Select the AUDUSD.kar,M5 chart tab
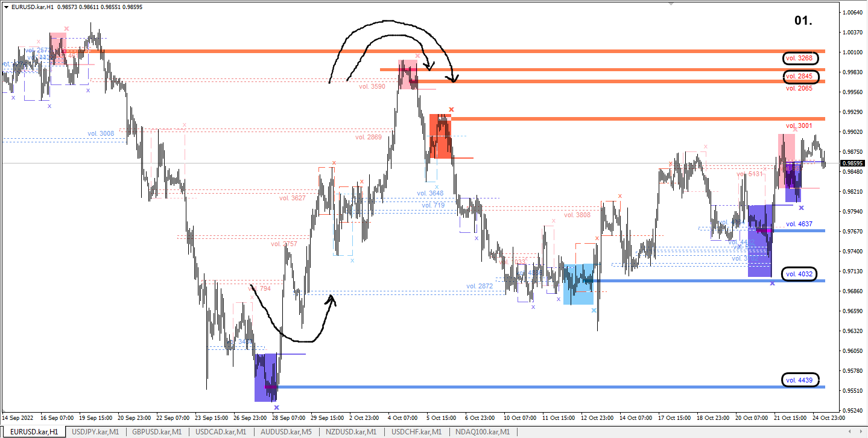The width and height of the screenshot is (868, 438). coord(287,432)
